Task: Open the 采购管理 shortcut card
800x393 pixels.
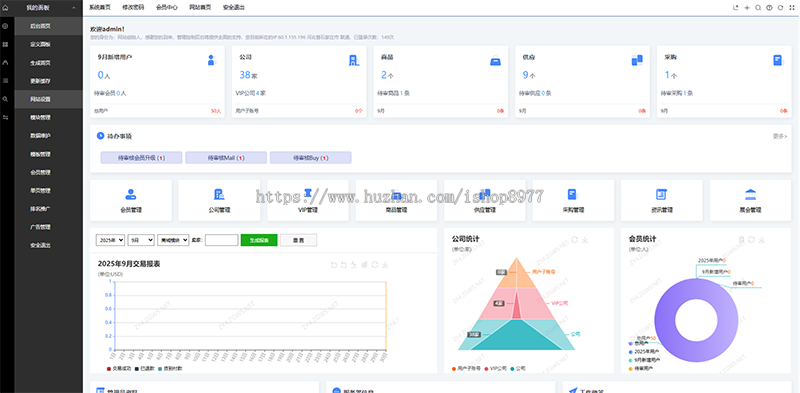Action: tap(573, 200)
